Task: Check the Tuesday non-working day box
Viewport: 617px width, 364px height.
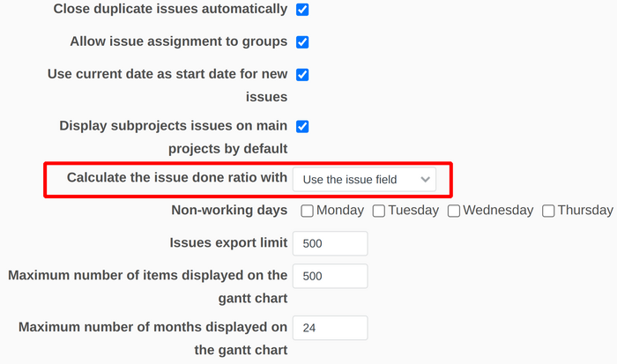Action: point(379,211)
